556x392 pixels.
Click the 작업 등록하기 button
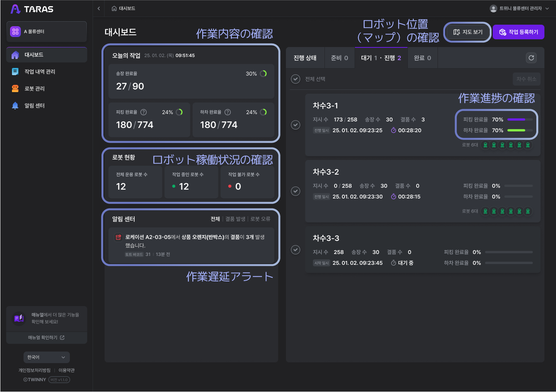point(519,32)
